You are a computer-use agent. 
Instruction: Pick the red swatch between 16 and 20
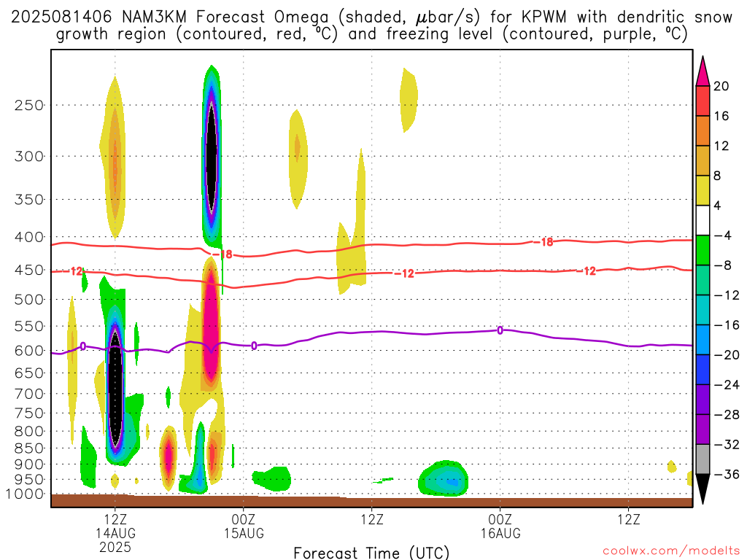[x=703, y=101]
